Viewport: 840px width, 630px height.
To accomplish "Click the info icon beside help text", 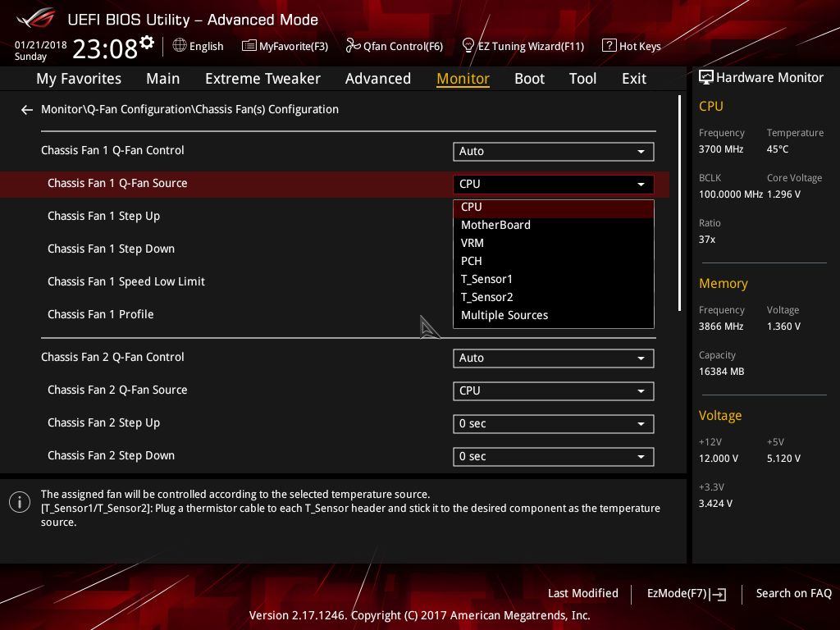I will pyautogui.click(x=20, y=502).
